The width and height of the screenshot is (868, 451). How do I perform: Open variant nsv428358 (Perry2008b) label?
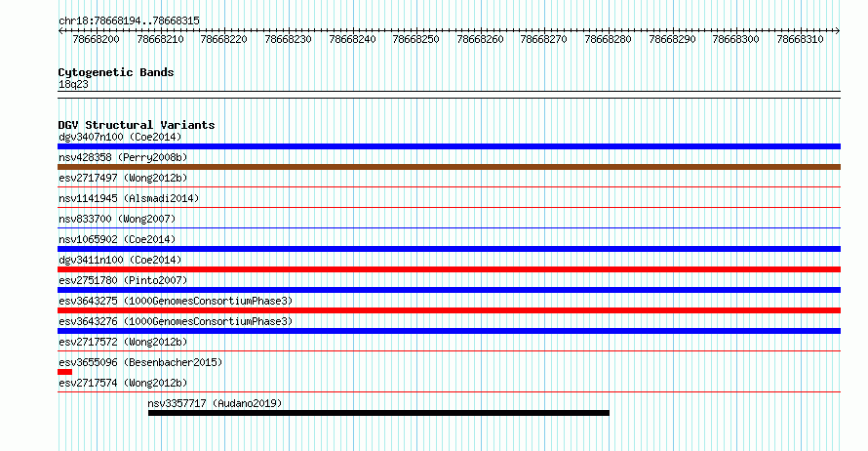click(x=123, y=157)
